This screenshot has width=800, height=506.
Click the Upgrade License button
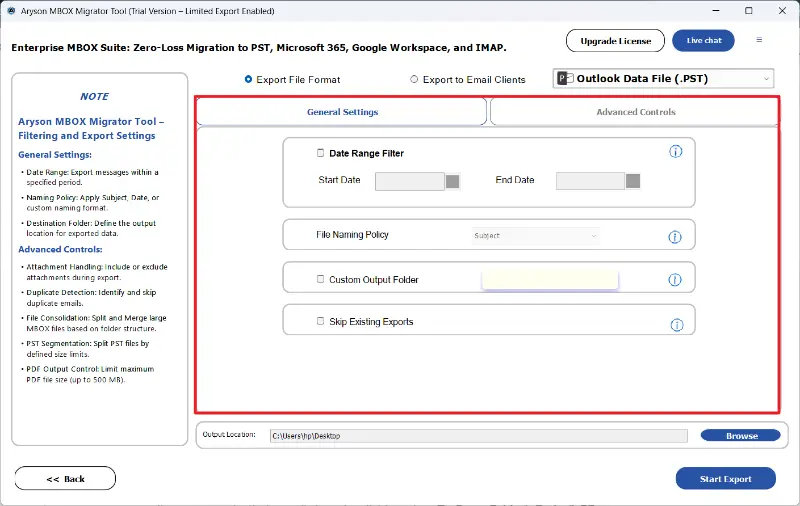click(x=615, y=41)
